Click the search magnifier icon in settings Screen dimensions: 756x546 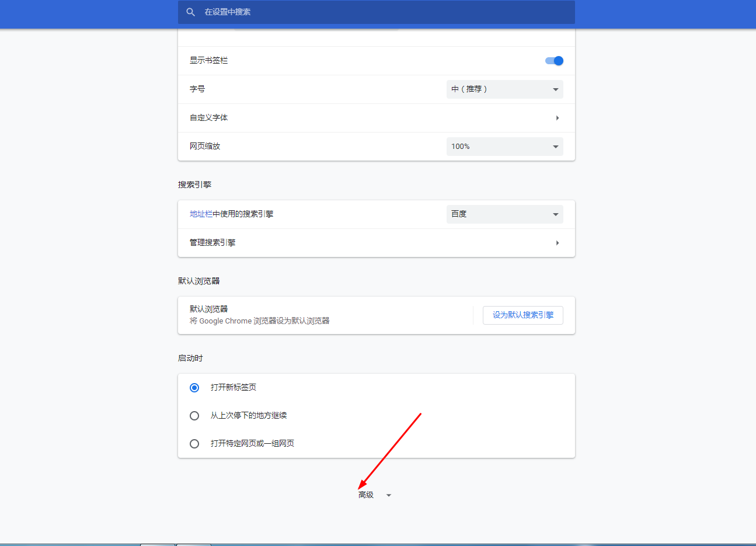190,12
